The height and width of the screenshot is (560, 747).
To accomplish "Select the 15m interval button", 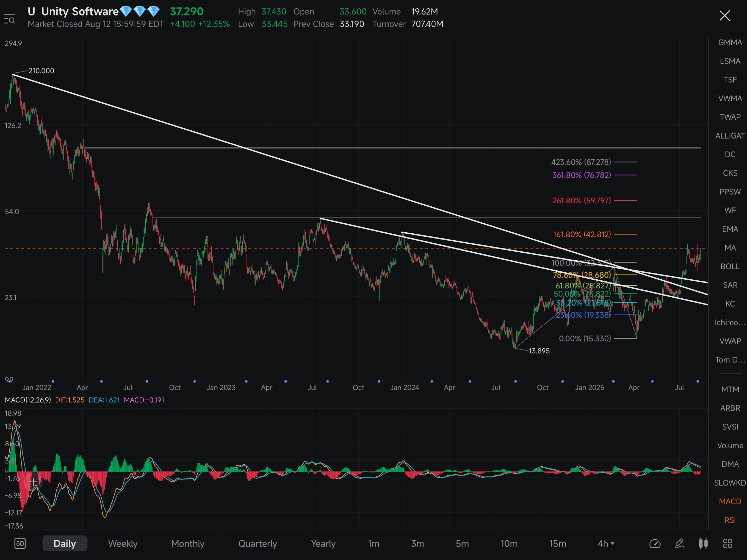I will coord(557,543).
